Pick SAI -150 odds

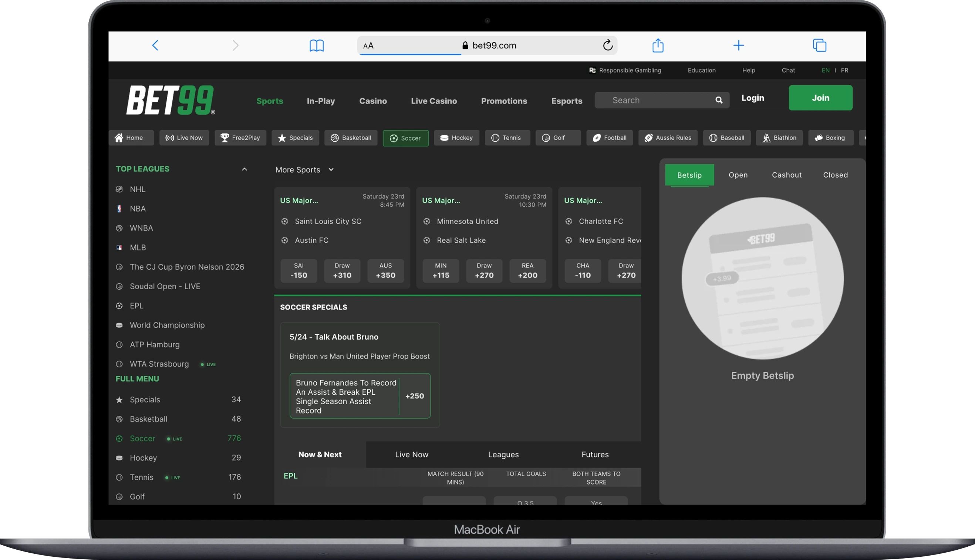pos(298,271)
